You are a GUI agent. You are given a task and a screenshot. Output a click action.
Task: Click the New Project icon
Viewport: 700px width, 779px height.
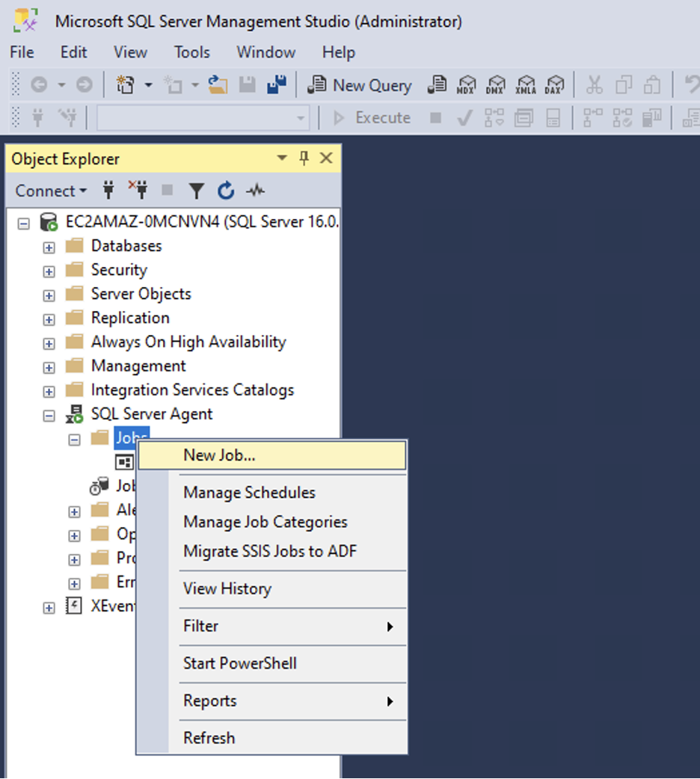point(125,85)
